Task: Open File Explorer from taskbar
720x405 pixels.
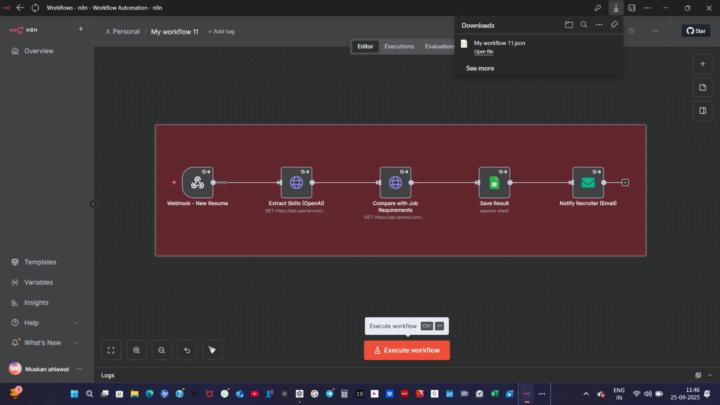Action: point(135,394)
